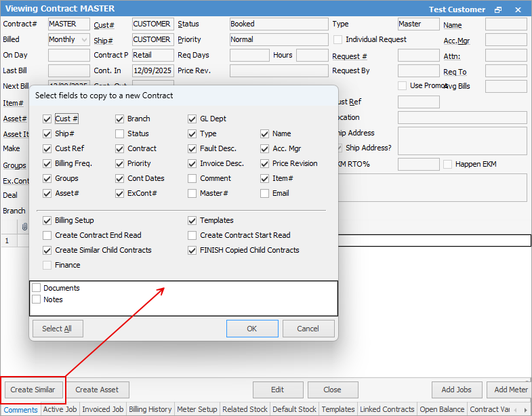Click the Groups link label
The width and height of the screenshot is (532, 416).
click(15, 165)
